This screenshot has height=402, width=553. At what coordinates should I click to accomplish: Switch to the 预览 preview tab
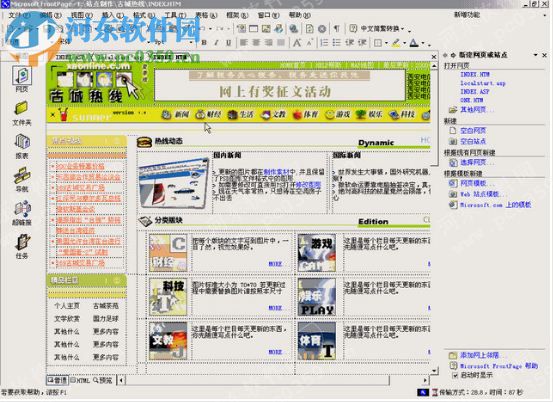click(x=103, y=380)
